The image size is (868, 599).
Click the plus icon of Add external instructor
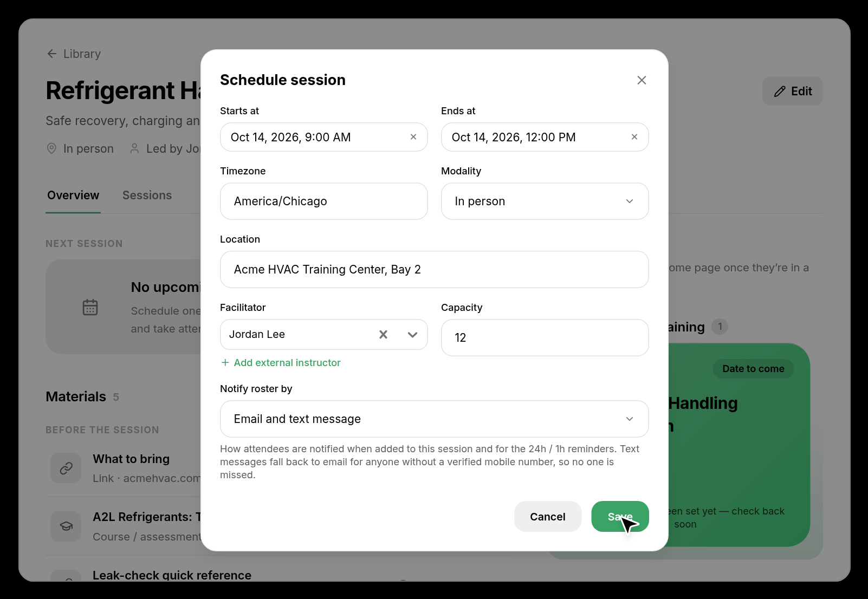225,363
